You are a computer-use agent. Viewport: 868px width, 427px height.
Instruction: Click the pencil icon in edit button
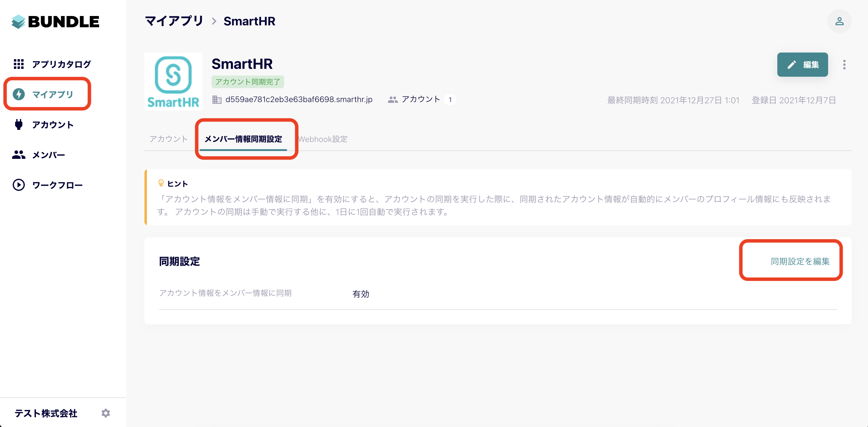(x=792, y=65)
